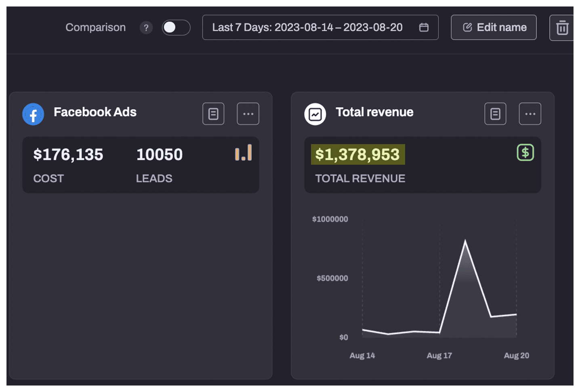580x392 pixels.
Task: Open the notes icon on Facebook Ads card
Action: 213,114
